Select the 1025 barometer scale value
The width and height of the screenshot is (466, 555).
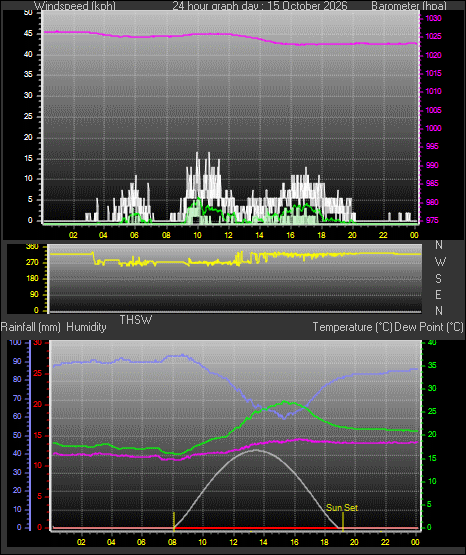pyautogui.click(x=433, y=36)
